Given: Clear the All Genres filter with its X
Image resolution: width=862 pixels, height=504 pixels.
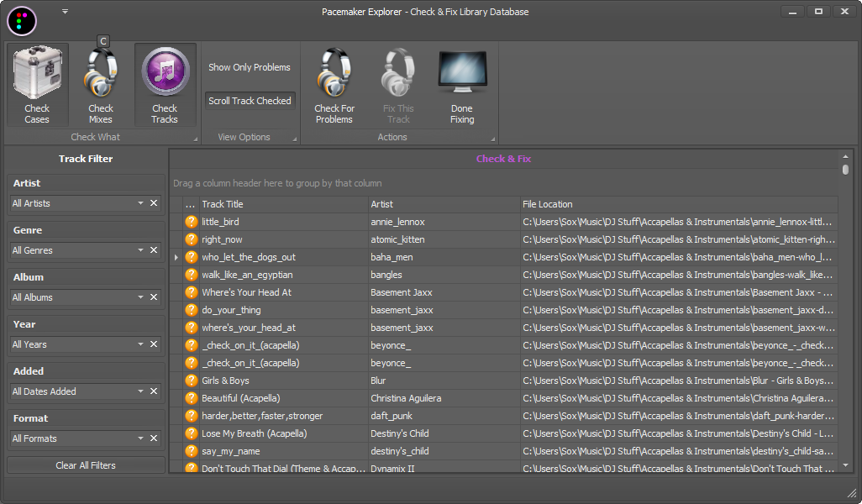Looking at the screenshot, I should click(154, 250).
